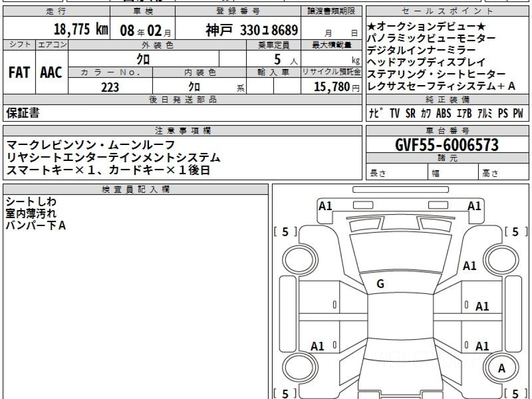
Task: Click the G mark on the windshield
Action: 380,285
